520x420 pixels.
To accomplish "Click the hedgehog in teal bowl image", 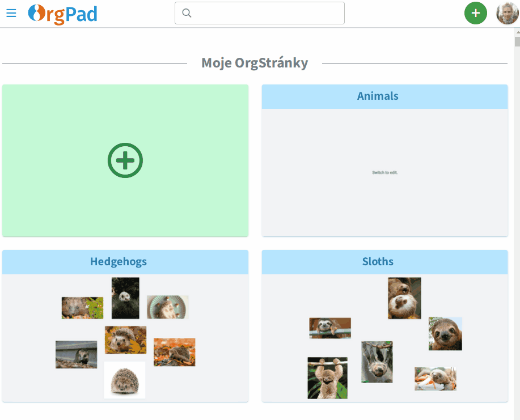I will [167, 307].
